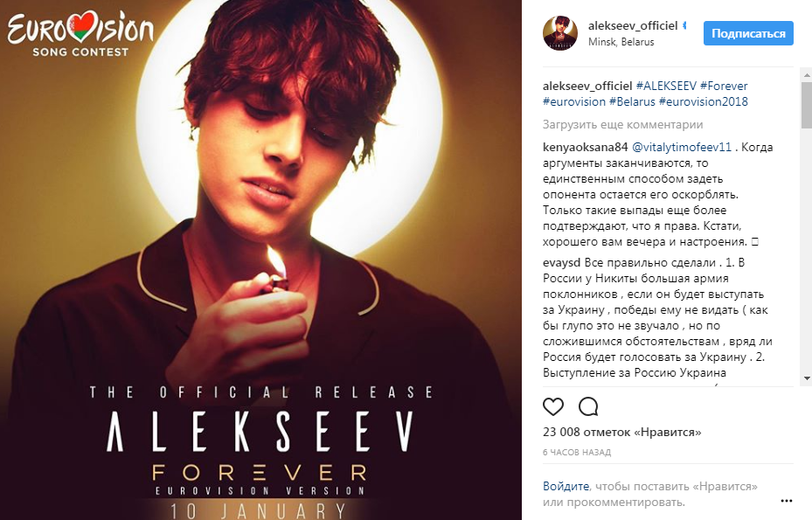The height and width of the screenshot is (520, 812).
Task: Click the Eurovision Song Contest logo
Action: coord(80,34)
